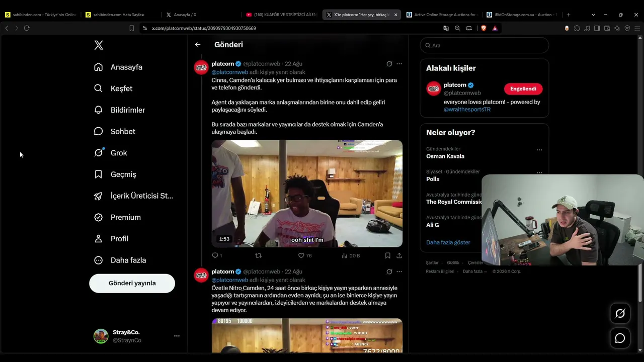
Task: Open Geçmiş in the sidebar
Action: [115, 174]
